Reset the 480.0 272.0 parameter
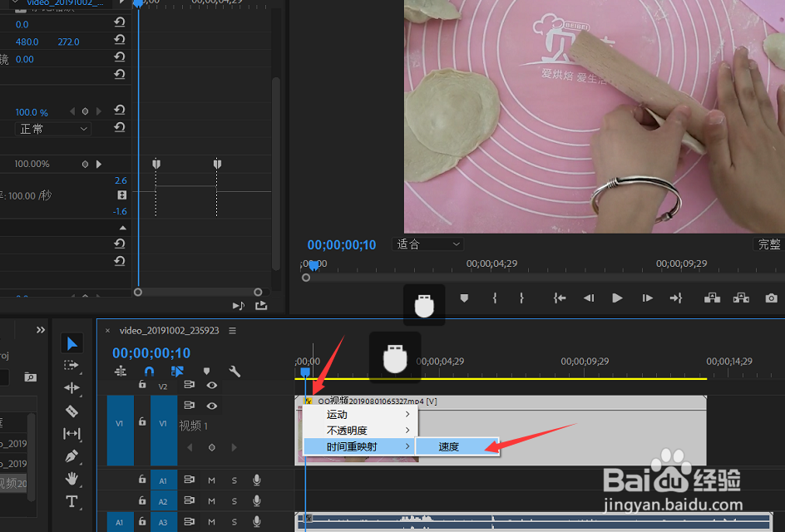This screenshot has width=785, height=532. [x=119, y=40]
